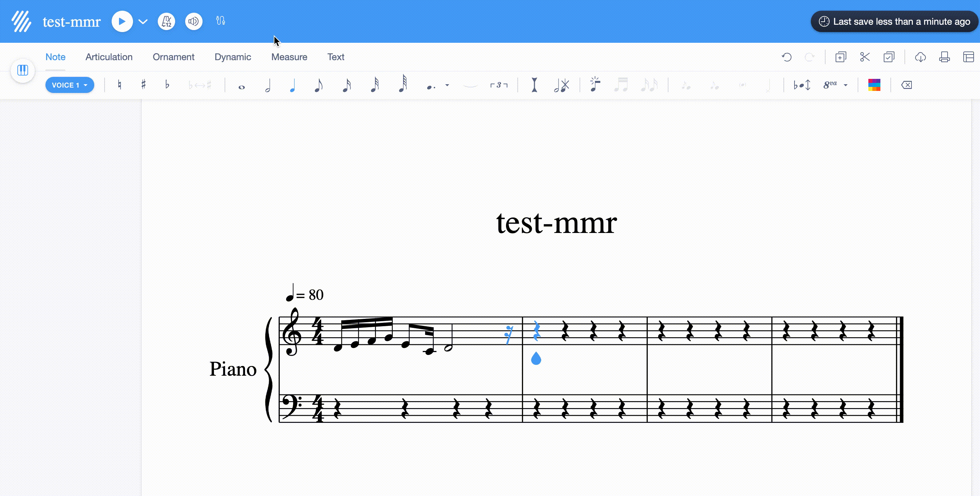Cut the selection with scissors tool
The image size is (980, 496).
864,57
